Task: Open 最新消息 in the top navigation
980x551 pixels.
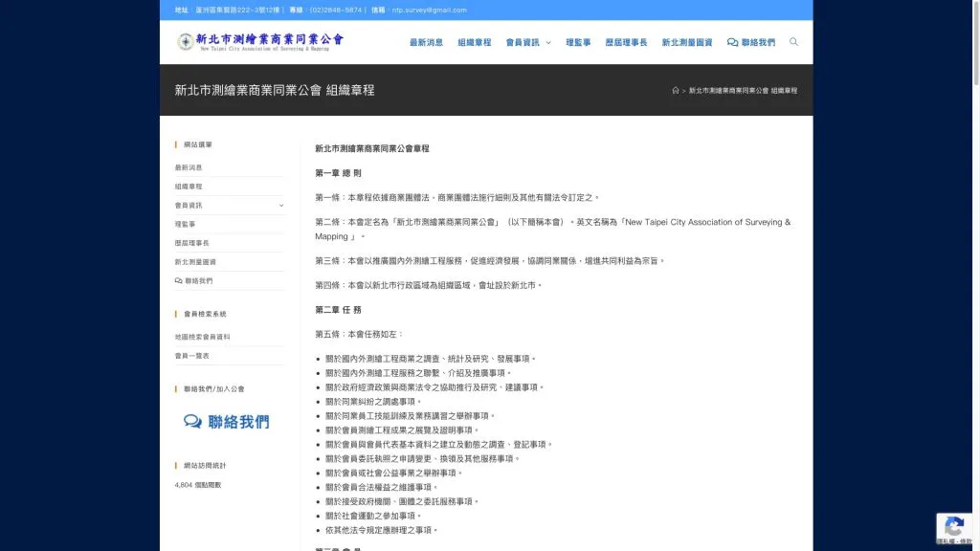Action: [426, 43]
